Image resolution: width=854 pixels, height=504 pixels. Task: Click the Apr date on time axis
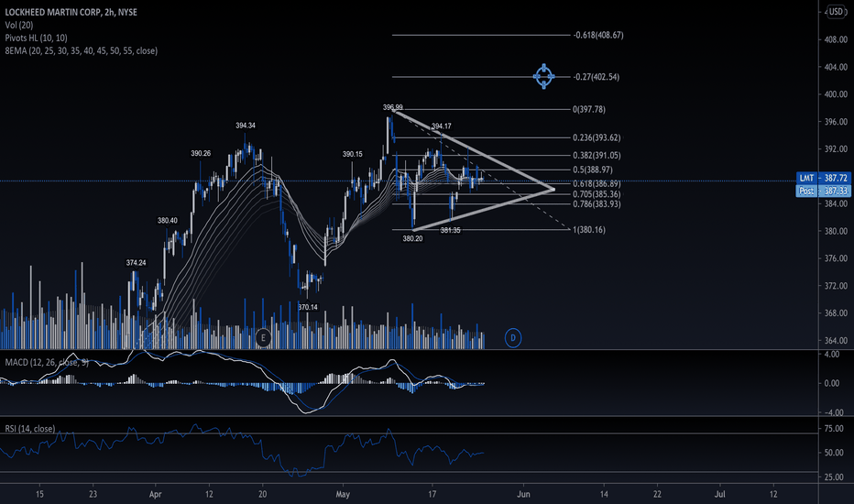[x=155, y=495]
